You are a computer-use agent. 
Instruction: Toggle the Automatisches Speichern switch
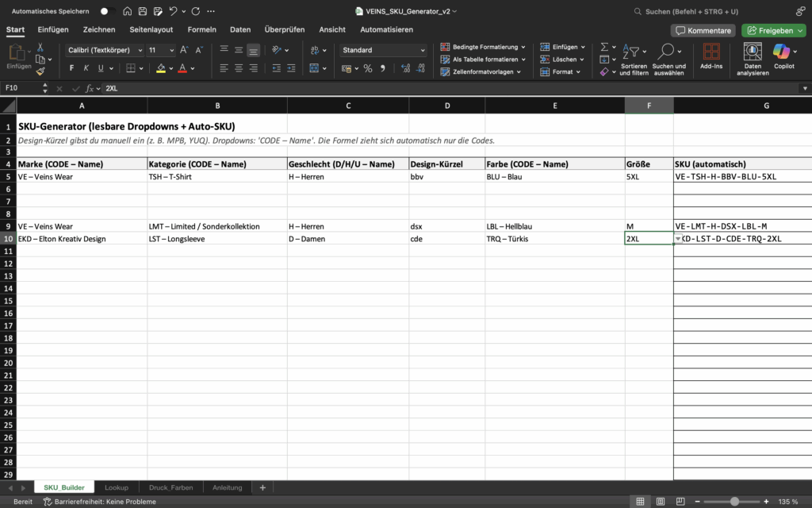[108, 12]
